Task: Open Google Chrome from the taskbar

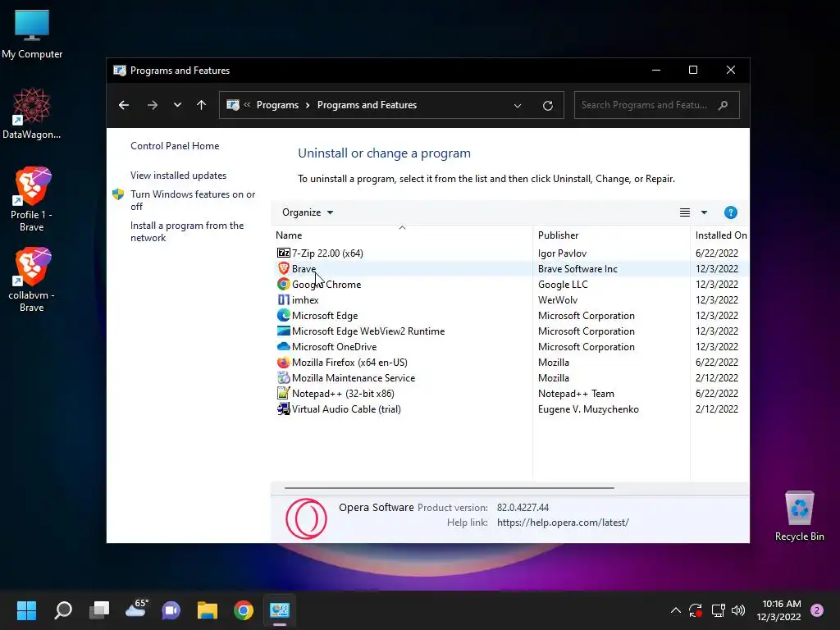Action: pos(243,609)
